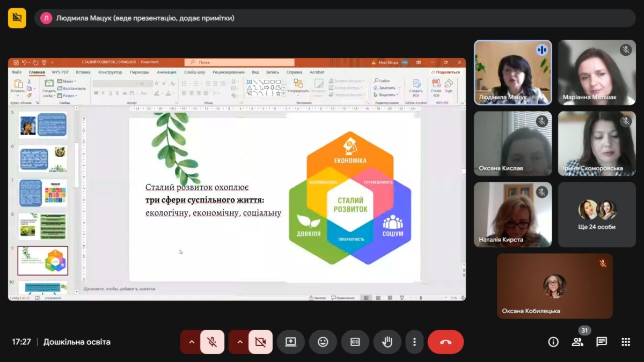Open the meeting details info icon
Screen dimensions: 644x362
[x=553, y=342]
